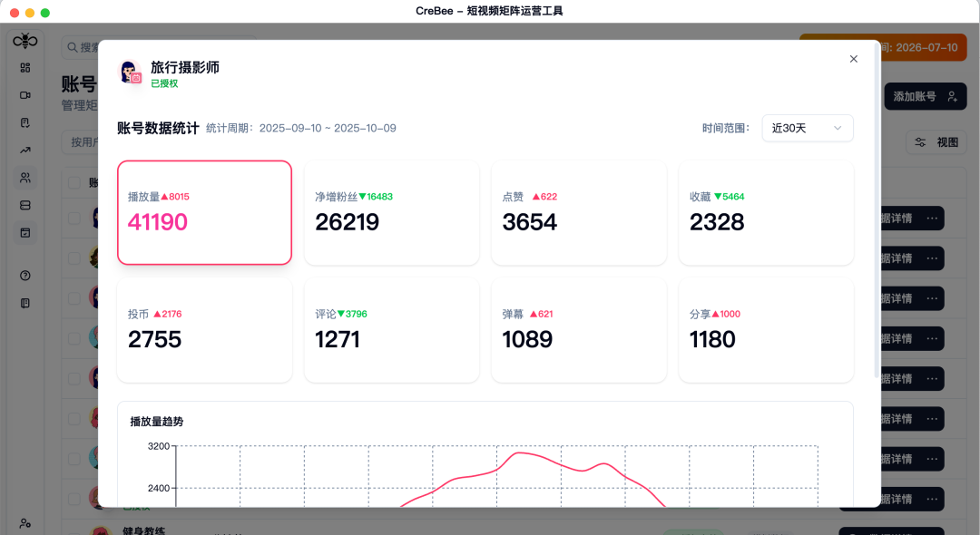The height and width of the screenshot is (535, 980).
Task: Open the first row's ··· more menu
Action: pyautogui.click(x=932, y=219)
